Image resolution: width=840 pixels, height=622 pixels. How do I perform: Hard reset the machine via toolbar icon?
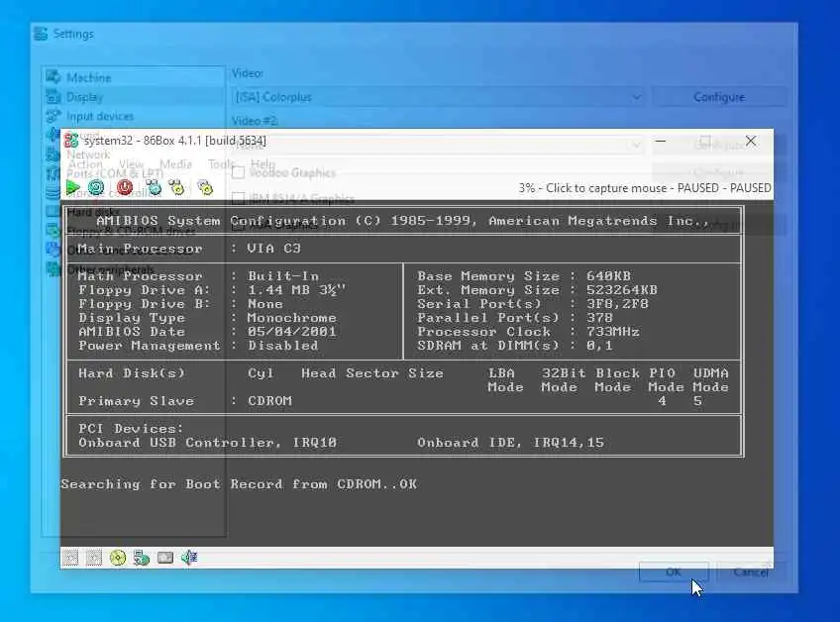click(x=96, y=187)
